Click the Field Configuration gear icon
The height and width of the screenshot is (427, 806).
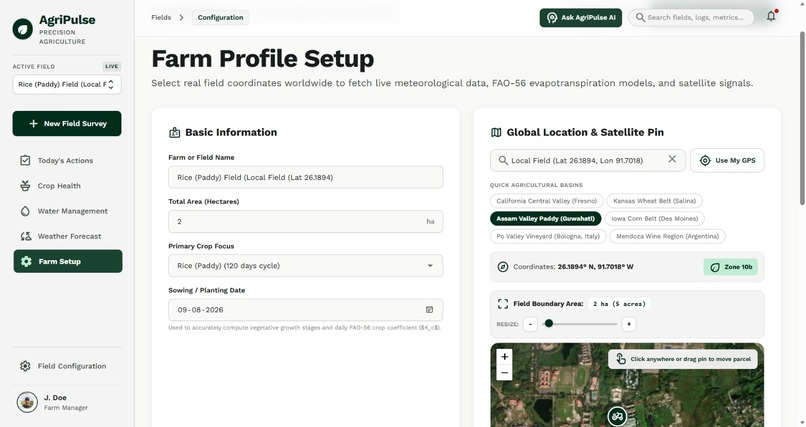tap(25, 366)
